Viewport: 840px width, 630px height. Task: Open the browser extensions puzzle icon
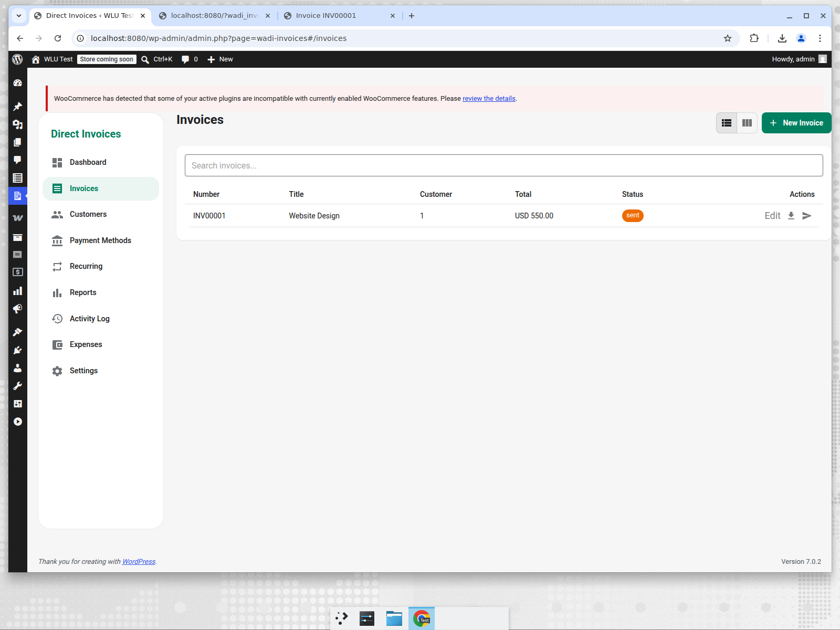pyautogui.click(x=754, y=38)
